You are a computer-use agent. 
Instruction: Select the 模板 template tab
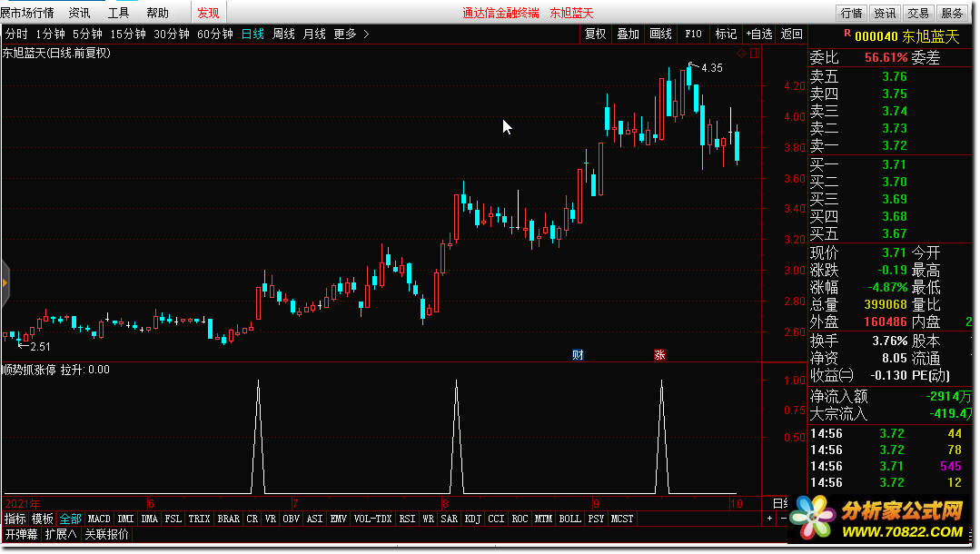[43, 519]
